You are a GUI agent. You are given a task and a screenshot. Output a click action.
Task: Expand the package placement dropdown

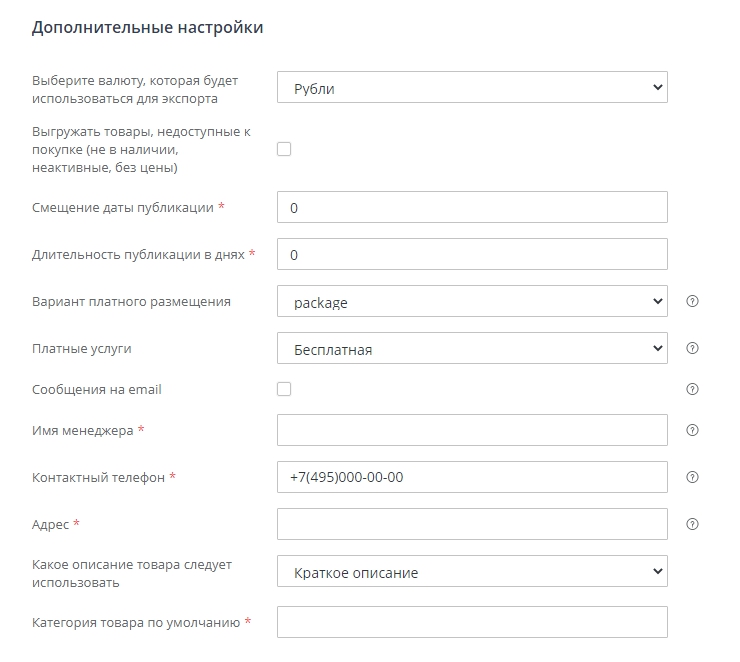(472, 301)
